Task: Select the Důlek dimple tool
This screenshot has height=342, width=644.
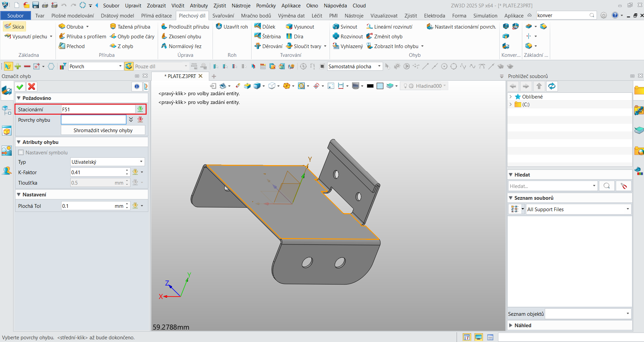Action: 265,27
